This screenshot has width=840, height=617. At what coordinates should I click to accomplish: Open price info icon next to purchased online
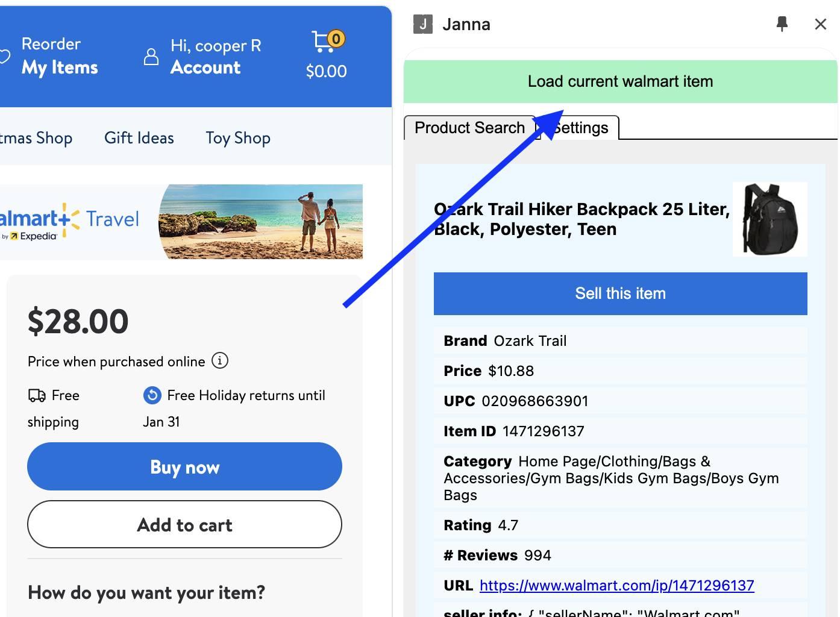pyautogui.click(x=220, y=360)
